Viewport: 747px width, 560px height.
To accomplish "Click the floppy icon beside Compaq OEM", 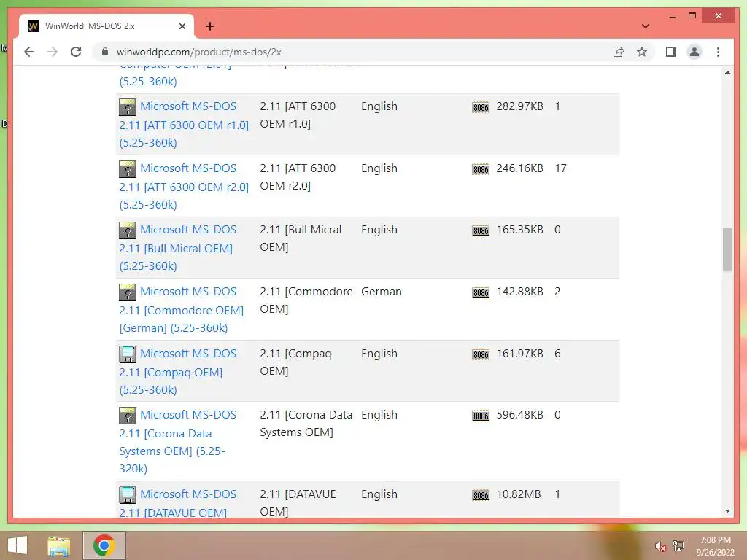I will [127, 354].
